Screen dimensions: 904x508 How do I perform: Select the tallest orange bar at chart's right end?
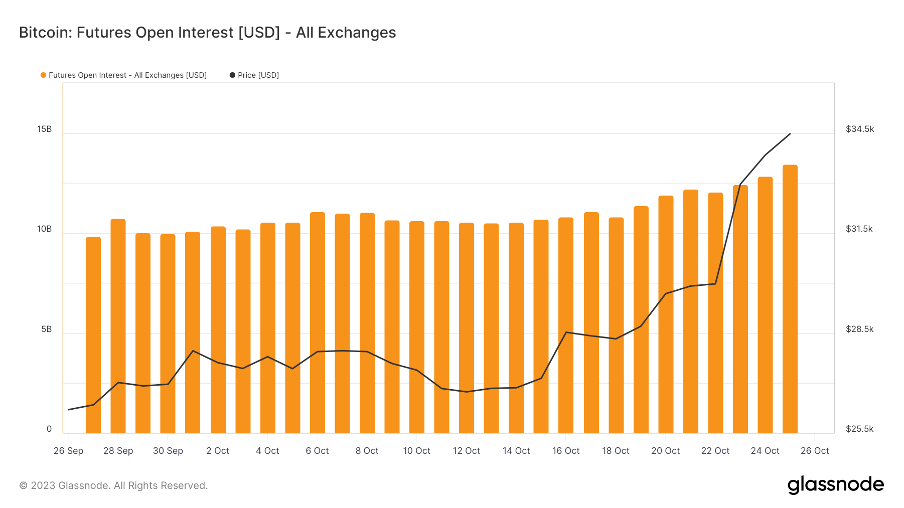[x=790, y=300]
